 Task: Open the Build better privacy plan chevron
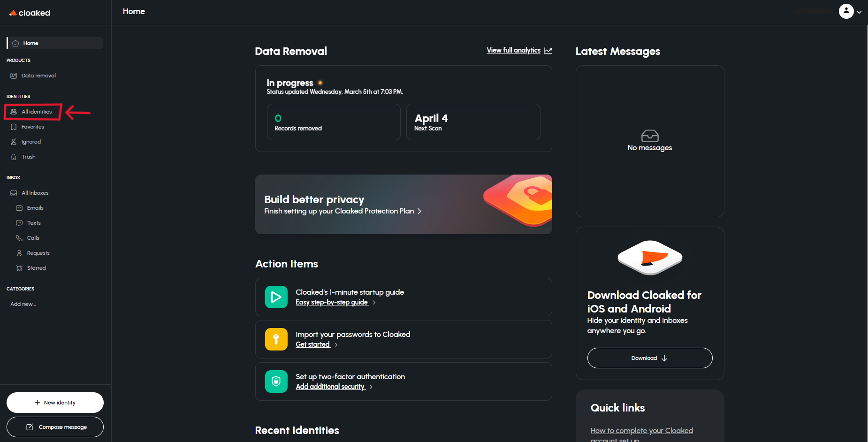pyautogui.click(x=419, y=212)
